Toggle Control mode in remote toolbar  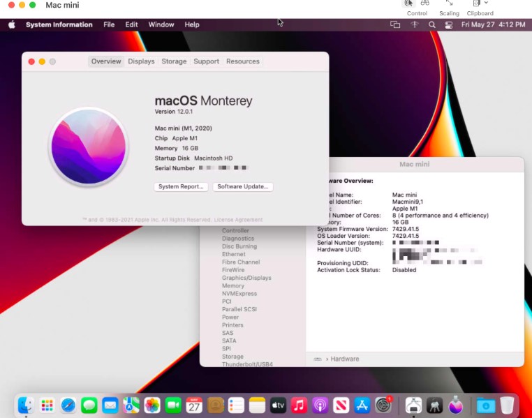tap(408, 3)
